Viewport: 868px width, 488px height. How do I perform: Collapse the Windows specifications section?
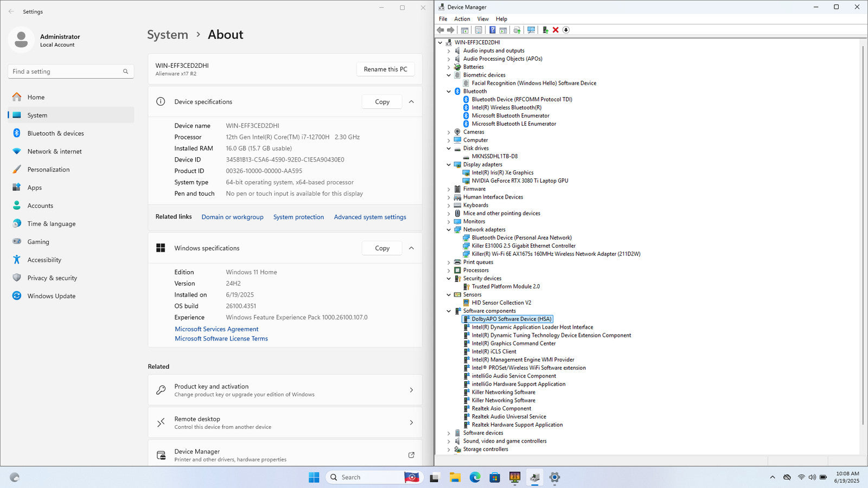point(411,248)
